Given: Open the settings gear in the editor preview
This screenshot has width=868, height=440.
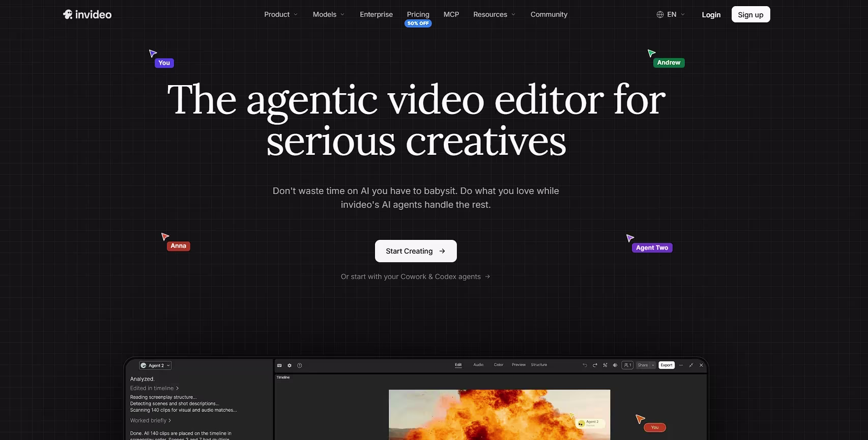Looking at the screenshot, I should (290, 365).
